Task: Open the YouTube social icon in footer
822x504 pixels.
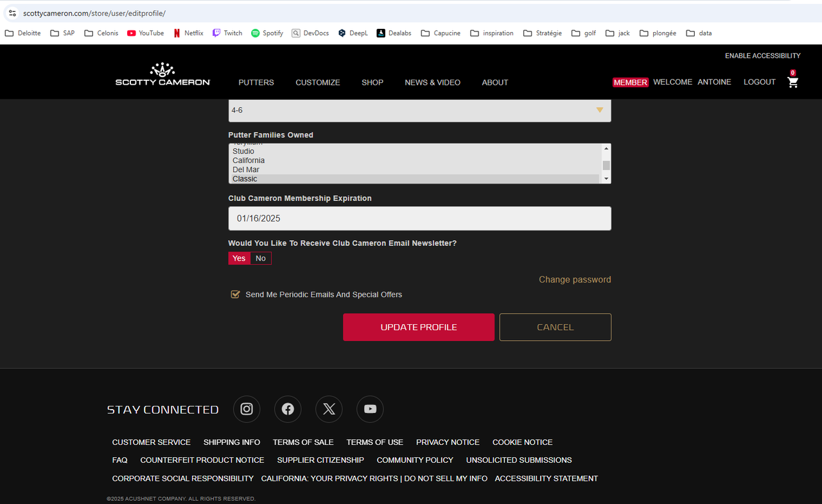Action: point(370,409)
